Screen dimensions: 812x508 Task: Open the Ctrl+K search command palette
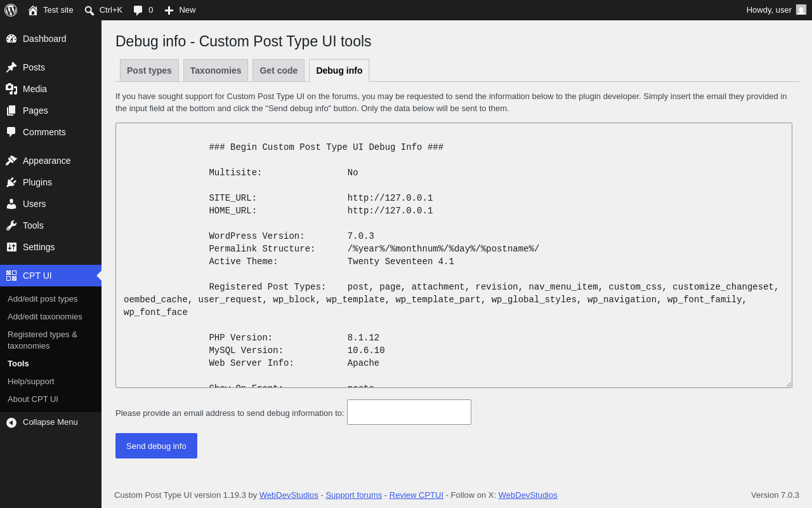(x=103, y=10)
